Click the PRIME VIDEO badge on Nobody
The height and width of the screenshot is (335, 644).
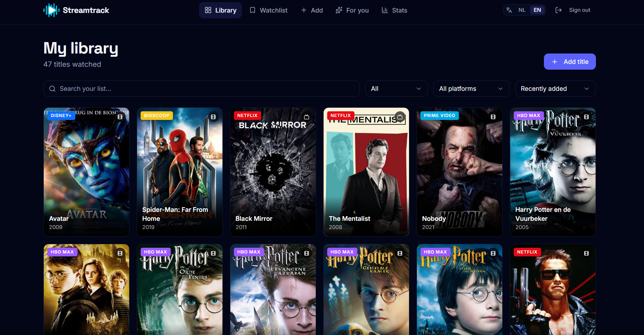coord(439,116)
